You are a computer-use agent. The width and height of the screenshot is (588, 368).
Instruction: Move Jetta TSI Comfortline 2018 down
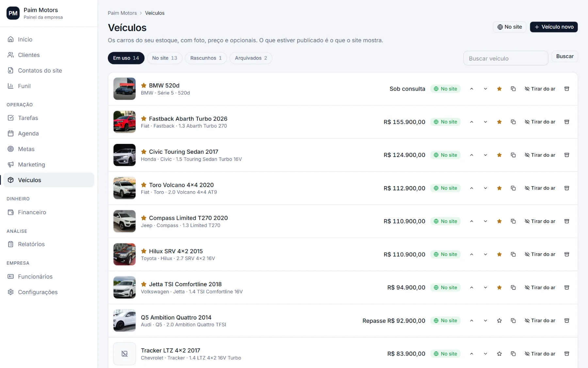[x=485, y=288]
